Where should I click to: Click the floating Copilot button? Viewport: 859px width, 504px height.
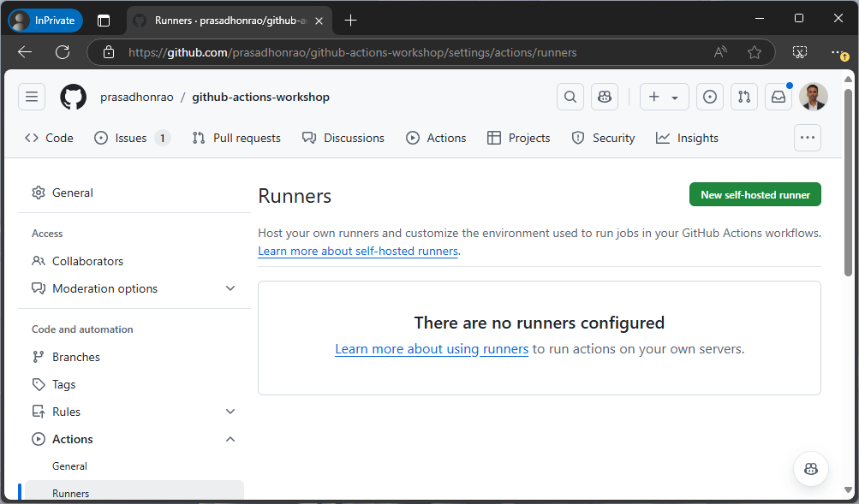pyautogui.click(x=811, y=469)
